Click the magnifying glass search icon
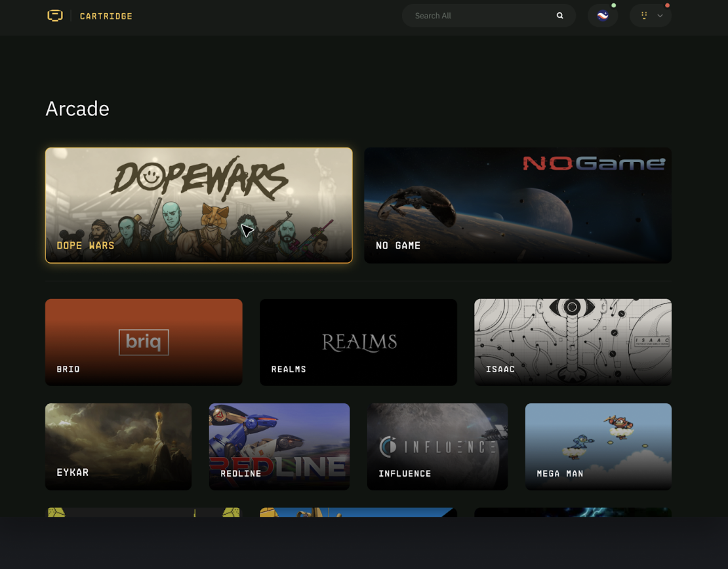Viewport: 728px width, 569px height. [x=559, y=16]
